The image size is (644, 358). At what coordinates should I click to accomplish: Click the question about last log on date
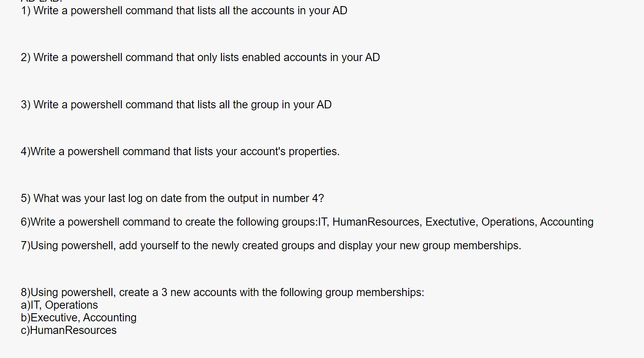tap(172, 198)
